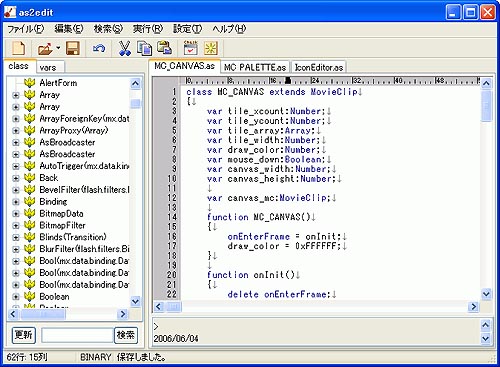
Task: Click '2006/06/04' text in output pane
Action: pos(176,339)
